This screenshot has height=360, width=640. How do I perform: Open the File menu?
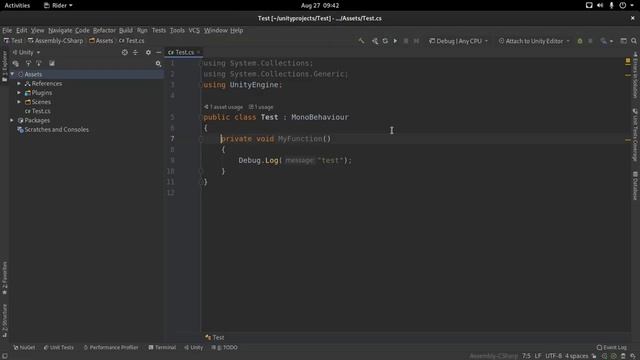pyautogui.click(x=7, y=30)
